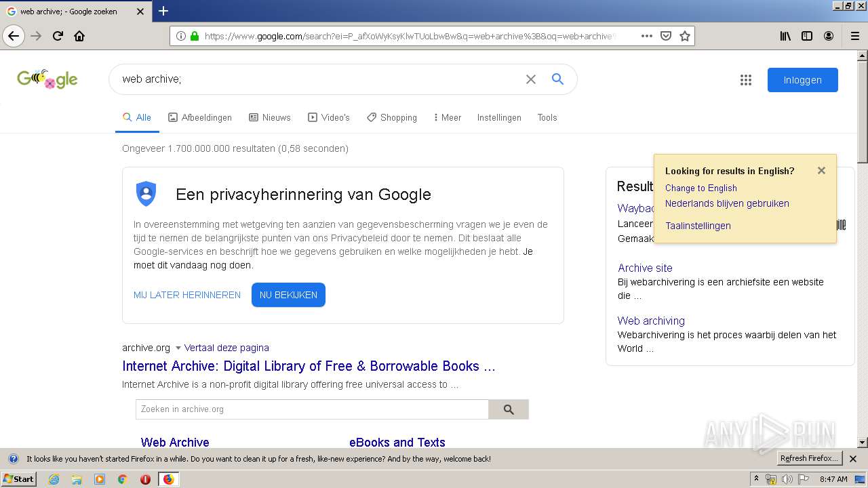Open the Firefox home page
The height and width of the screenshot is (488, 868).
(x=79, y=36)
